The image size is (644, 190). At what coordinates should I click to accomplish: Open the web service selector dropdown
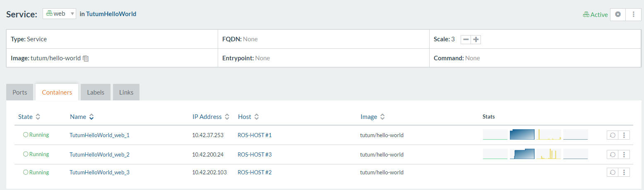click(x=59, y=14)
